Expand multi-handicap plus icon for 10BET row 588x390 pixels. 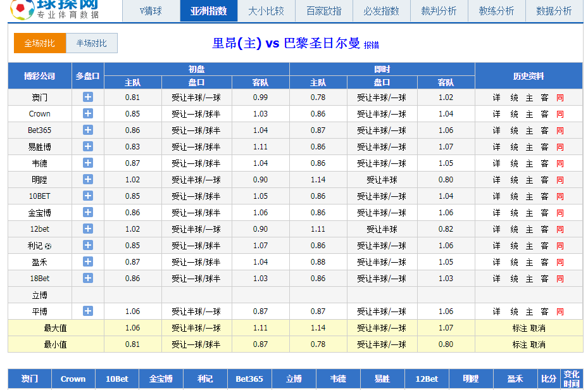88,196
